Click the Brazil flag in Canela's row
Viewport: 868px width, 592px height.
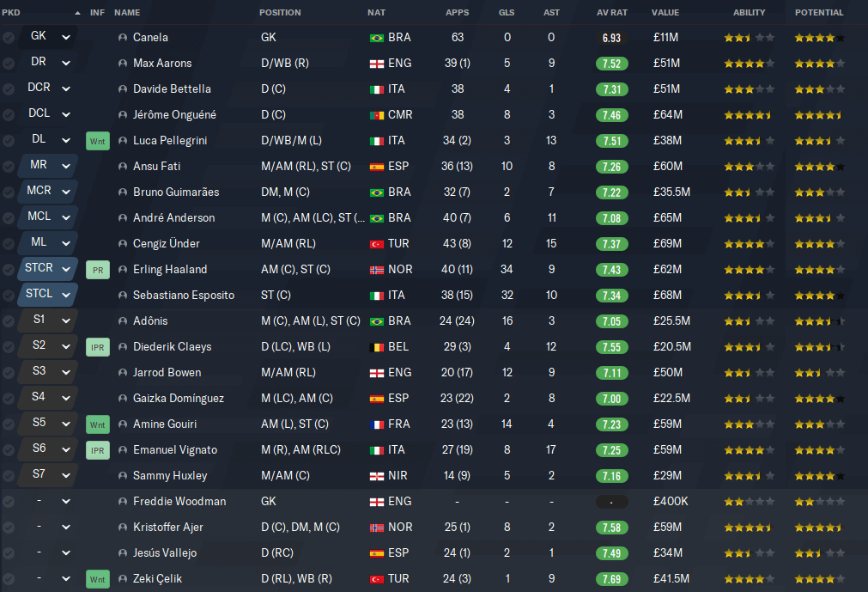(376, 38)
